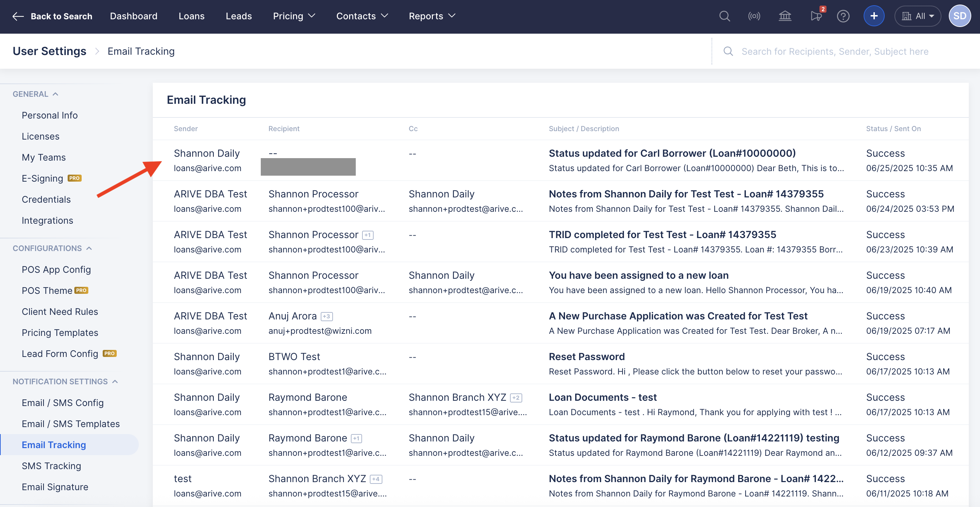Click the help question mark icon
980x507 pixels.
click(843, 16)
